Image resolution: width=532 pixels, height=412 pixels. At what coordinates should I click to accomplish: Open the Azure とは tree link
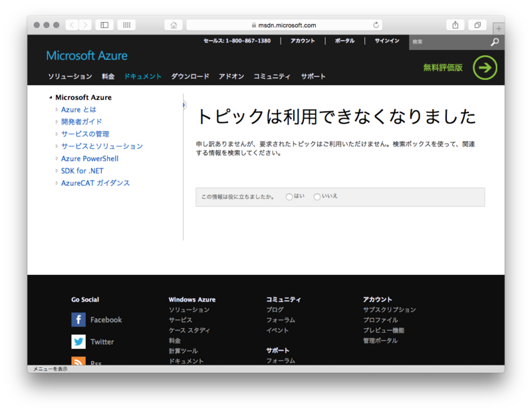[78, 109]
